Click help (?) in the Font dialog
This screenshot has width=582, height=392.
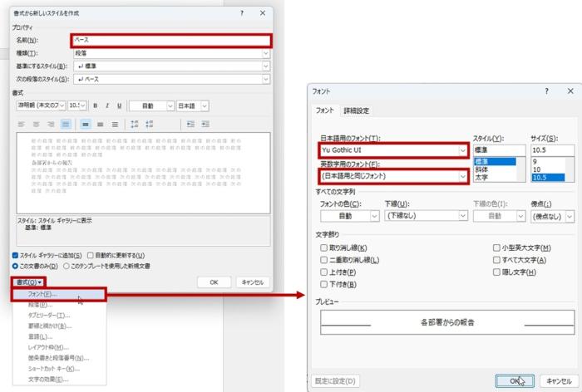click(x=547, y=90)
